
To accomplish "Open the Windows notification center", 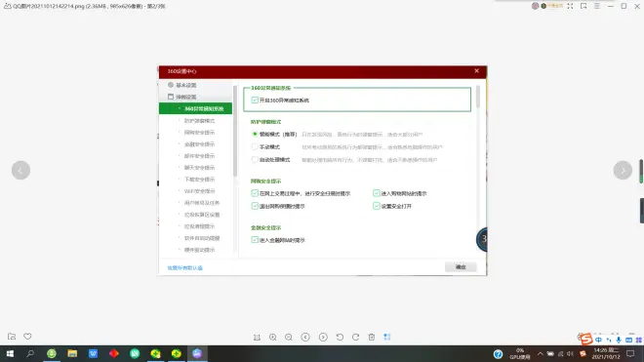I will pyautogui.click(x=630, y=354).
